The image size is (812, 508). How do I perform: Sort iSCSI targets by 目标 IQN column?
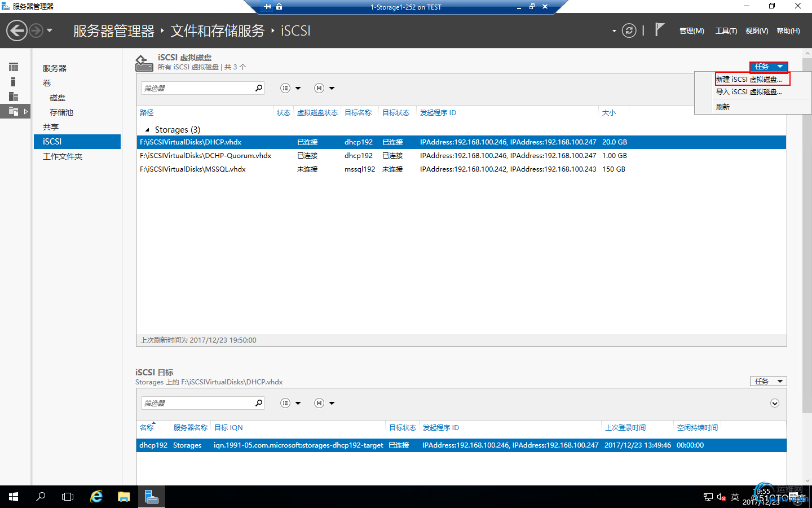(228, 428)
